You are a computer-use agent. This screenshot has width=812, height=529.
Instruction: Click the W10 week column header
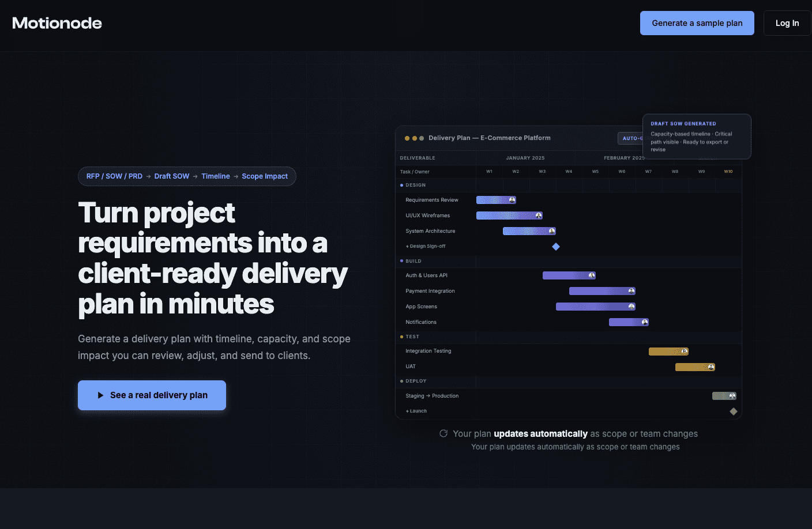pos(728,172)
